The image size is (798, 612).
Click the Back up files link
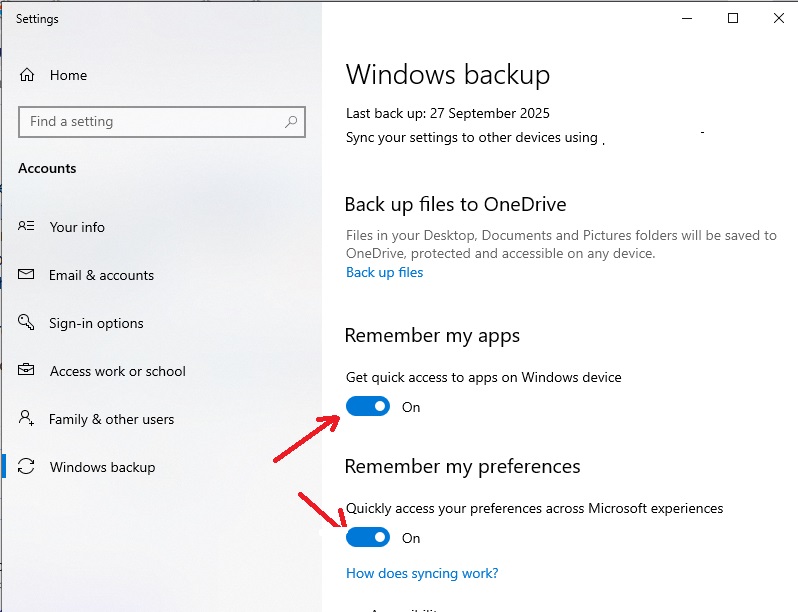coord(384,272)
